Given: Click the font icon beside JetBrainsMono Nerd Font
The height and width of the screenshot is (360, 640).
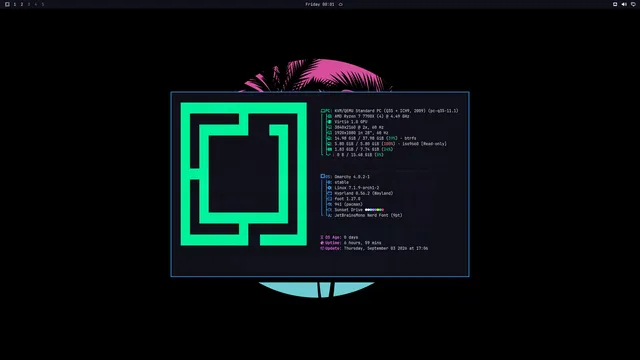Looking at the screenshot, I should [329, 215].
